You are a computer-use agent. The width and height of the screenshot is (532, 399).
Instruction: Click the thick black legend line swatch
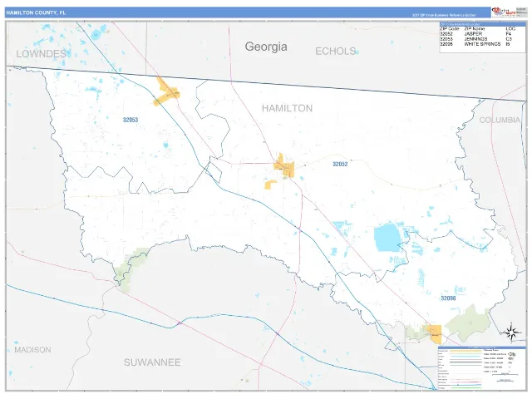465,362
